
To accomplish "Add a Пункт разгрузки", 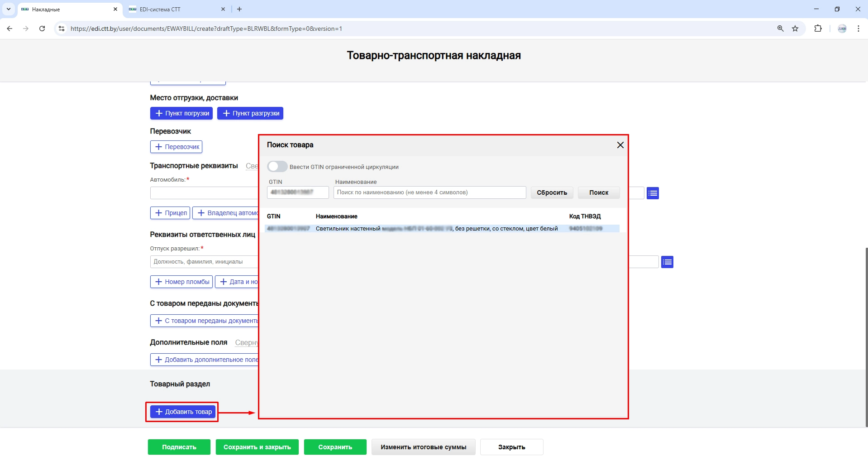I will [x=250, y=113].
